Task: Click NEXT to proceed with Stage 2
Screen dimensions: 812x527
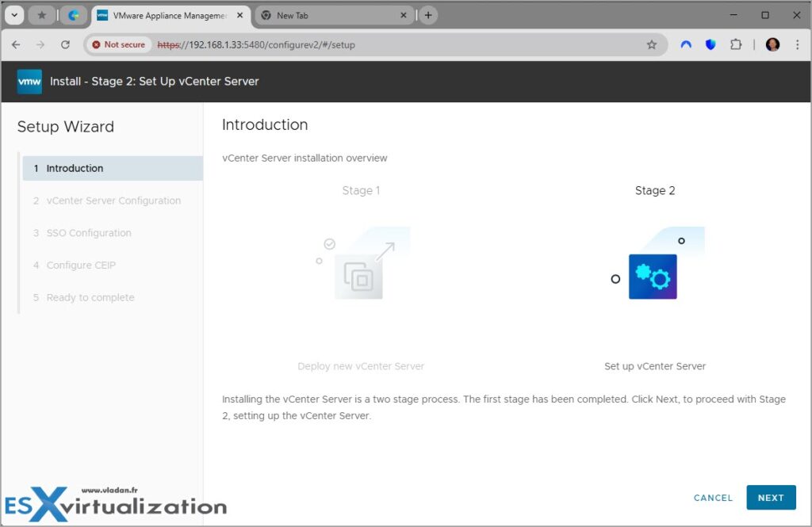Action: click(x=770, y=498)
